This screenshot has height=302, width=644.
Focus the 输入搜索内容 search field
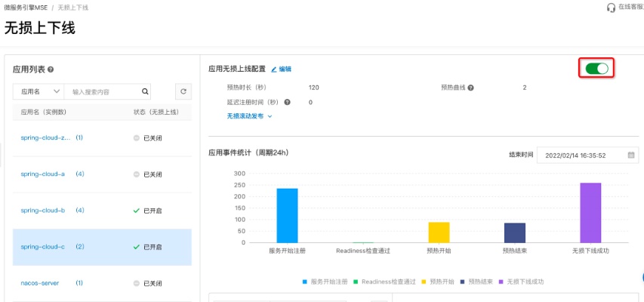pyautogui.click(x=103, y=91)
